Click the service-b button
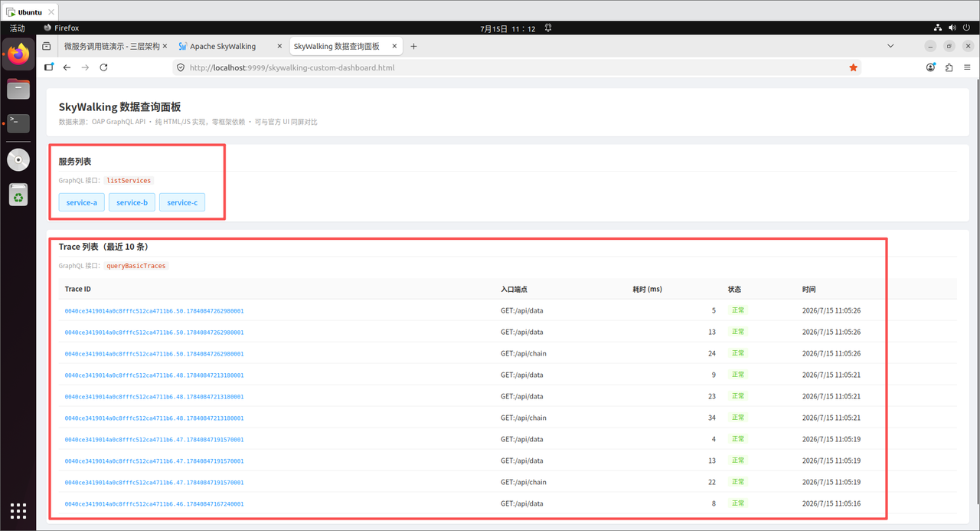 [132, 202]
